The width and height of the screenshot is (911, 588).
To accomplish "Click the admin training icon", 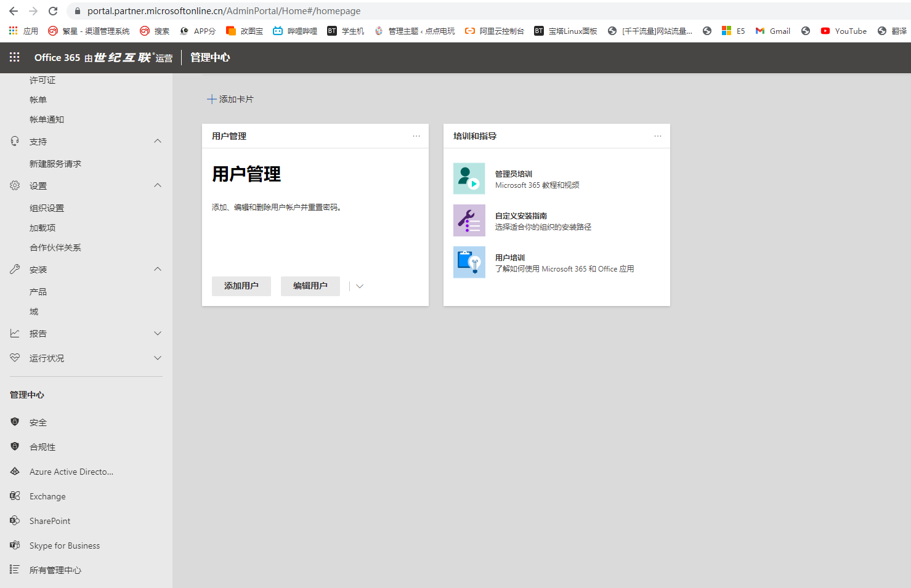I will [x=469, y=179].
